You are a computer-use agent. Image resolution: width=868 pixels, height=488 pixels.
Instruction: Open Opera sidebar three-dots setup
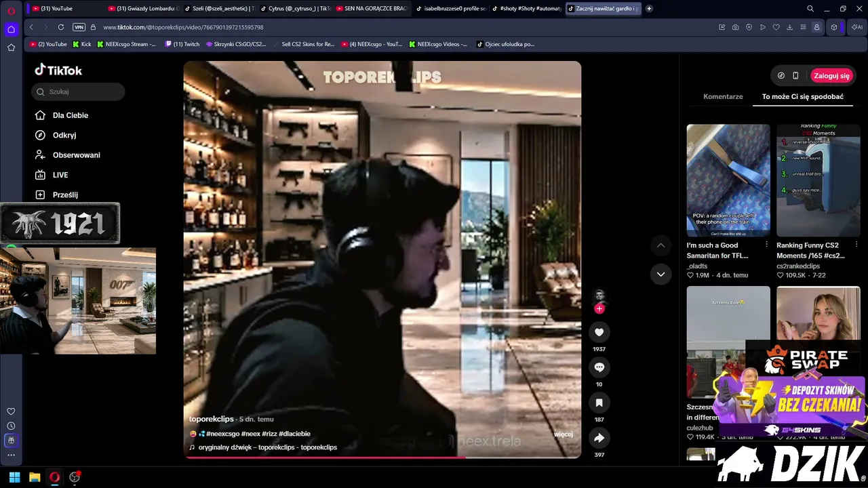pyautogui.click(x=11, y=455)
